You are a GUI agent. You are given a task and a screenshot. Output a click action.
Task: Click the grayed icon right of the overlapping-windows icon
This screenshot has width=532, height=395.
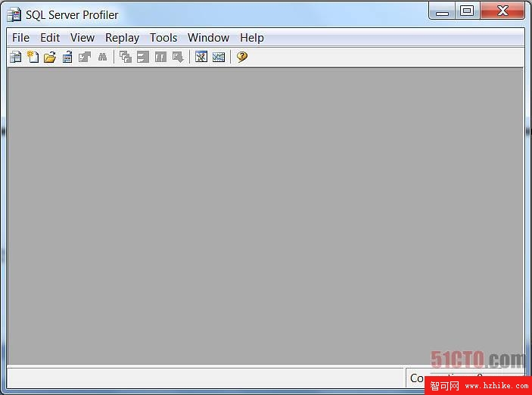click(143, 57)
